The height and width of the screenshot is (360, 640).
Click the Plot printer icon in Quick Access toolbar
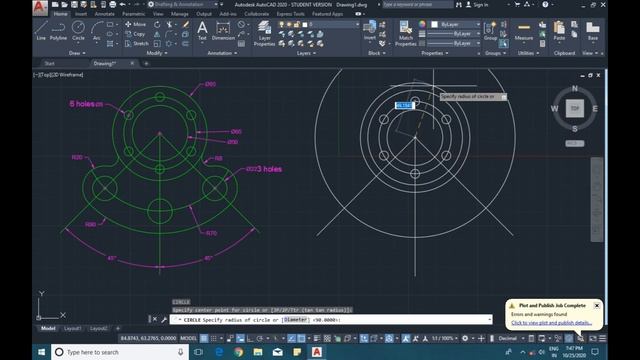click(113, 4)
